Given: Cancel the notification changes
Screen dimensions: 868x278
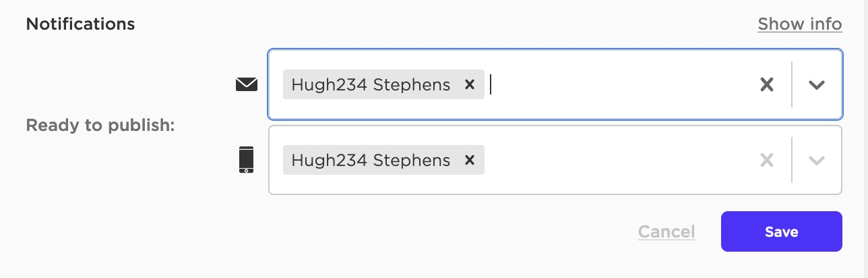Looking at the screenshot, I should 666,231.
